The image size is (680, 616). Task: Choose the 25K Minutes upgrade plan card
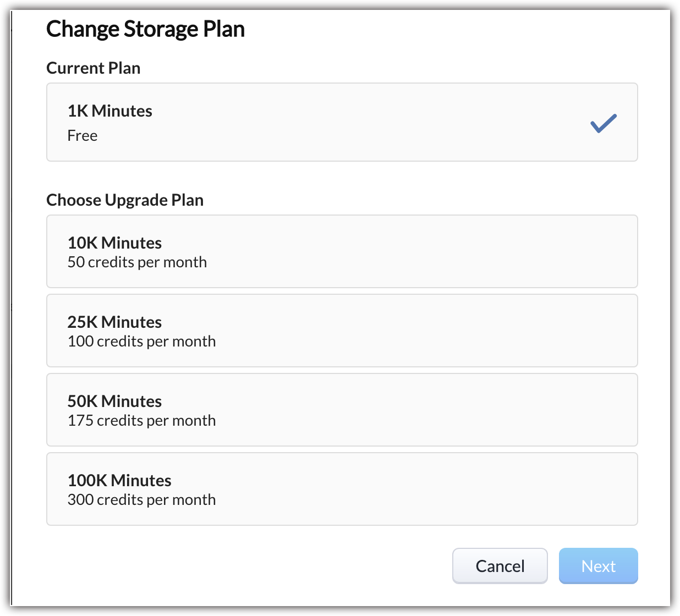342,331
